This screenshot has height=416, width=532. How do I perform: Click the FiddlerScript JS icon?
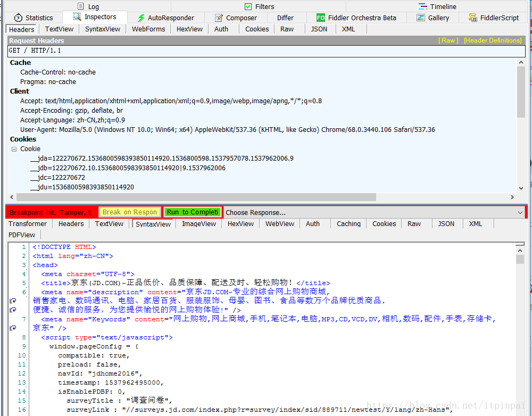473,18
